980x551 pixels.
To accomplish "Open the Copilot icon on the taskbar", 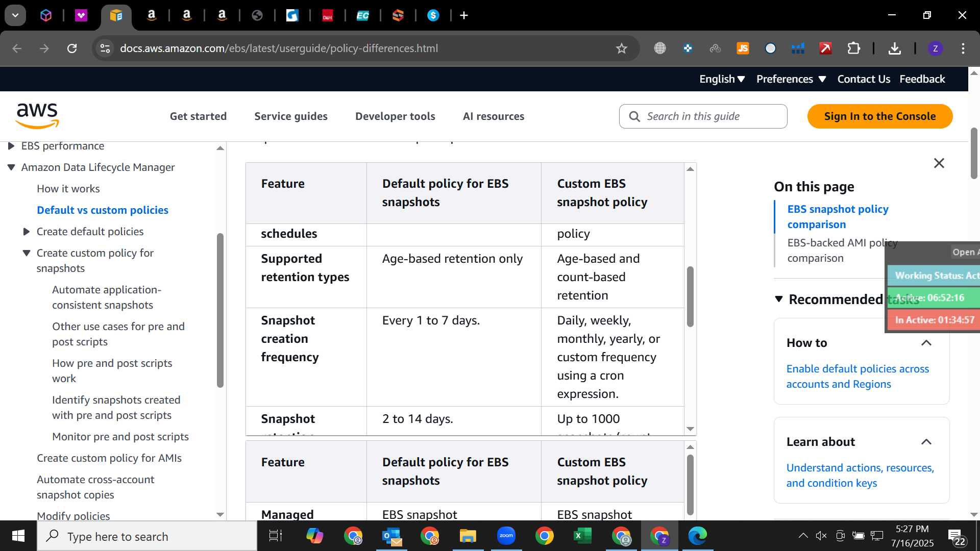I will click(x=314, y=536).
